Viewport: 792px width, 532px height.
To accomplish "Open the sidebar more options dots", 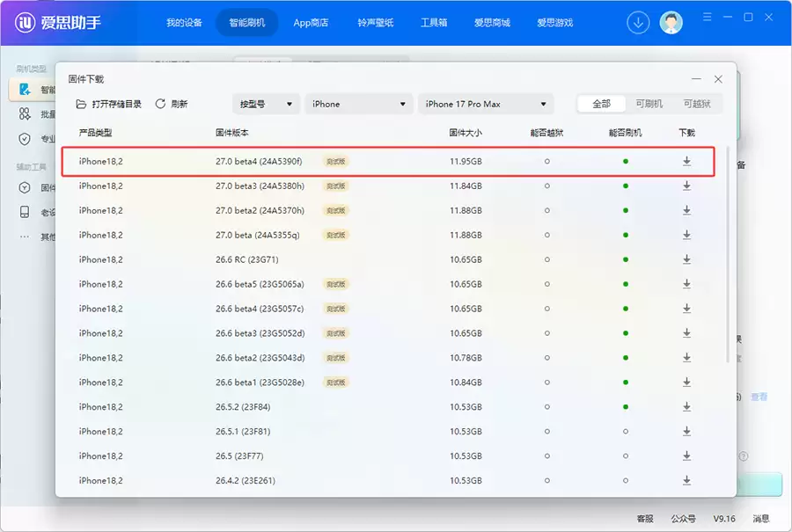I will click(25, 237).
